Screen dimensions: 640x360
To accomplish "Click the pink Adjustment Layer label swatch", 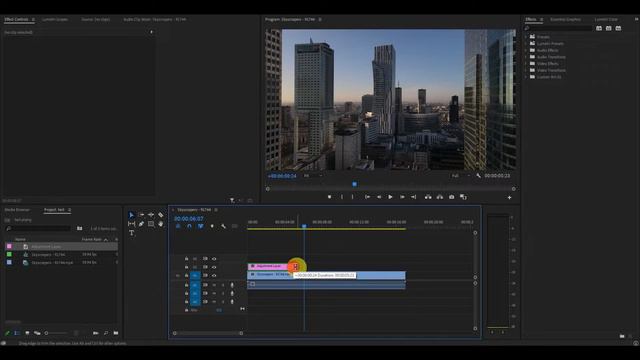I will point(9,247).
